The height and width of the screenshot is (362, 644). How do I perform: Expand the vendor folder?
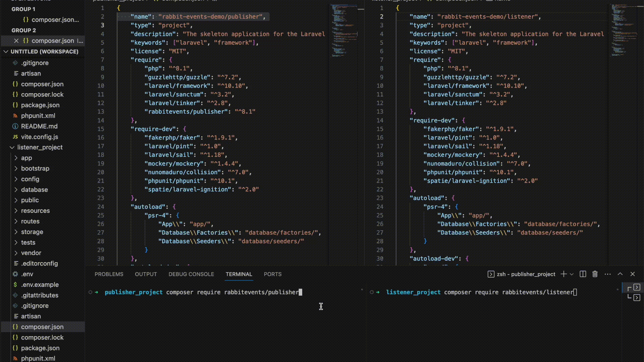coord(16,253)
